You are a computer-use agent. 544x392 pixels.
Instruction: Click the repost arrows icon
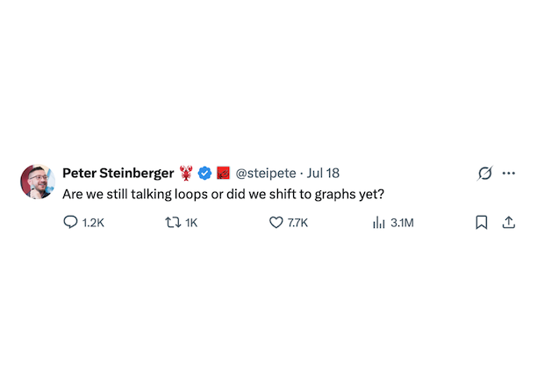click(x=173, y=222)
